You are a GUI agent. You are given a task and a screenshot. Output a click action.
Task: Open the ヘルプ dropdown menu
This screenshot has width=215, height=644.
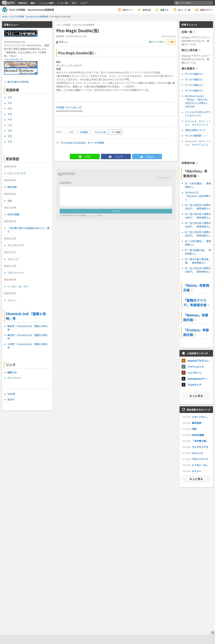(84, 3)
